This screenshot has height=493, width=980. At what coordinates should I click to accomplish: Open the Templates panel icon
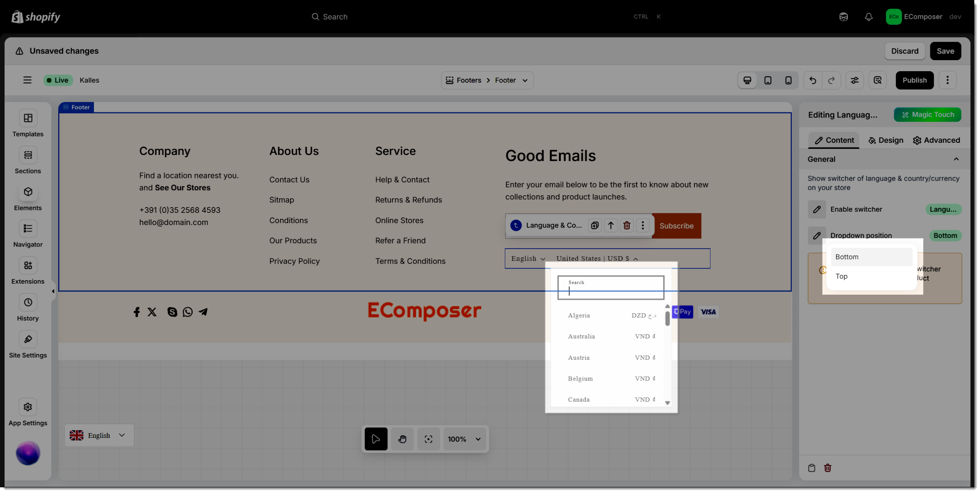pos(28,118)
